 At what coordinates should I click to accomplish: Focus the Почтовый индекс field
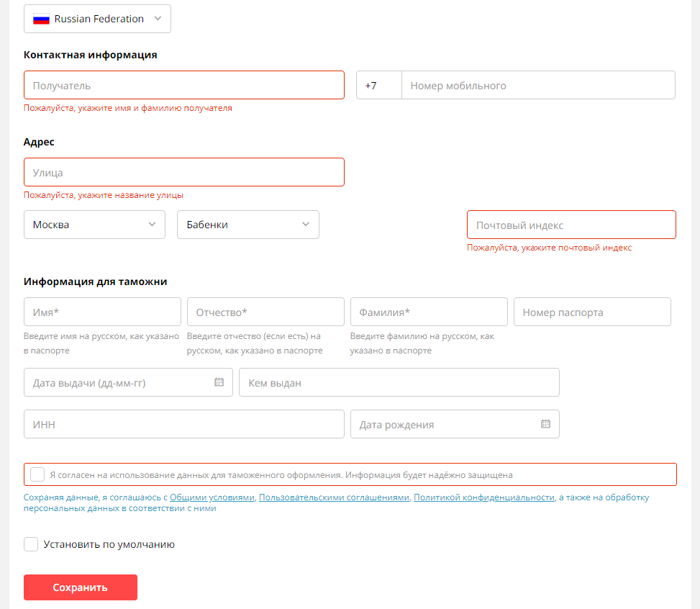571,225
